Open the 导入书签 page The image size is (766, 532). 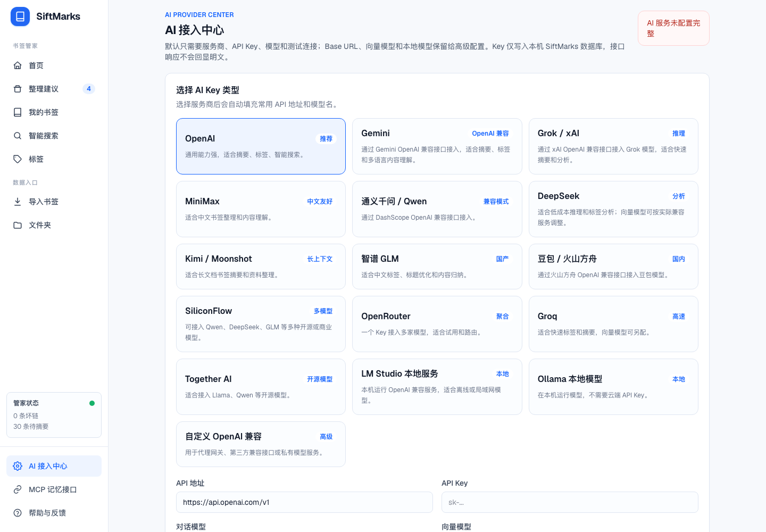point(54,202)
